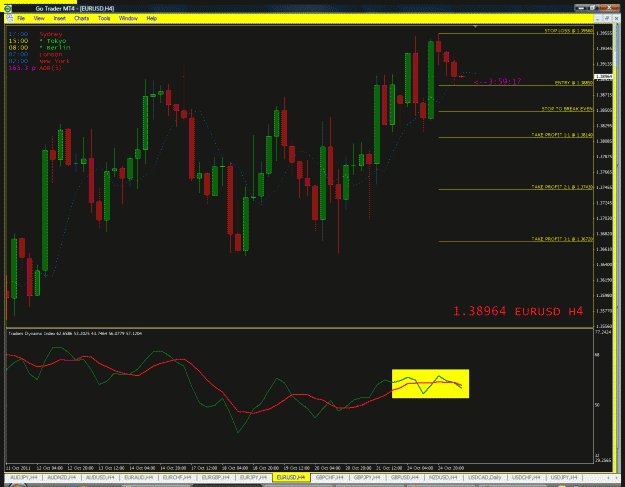Switch to the NZDUSD,H4 chart tab
Viewport: 625px width, 487px height.
pyautogui.click(x=443, y=477)
